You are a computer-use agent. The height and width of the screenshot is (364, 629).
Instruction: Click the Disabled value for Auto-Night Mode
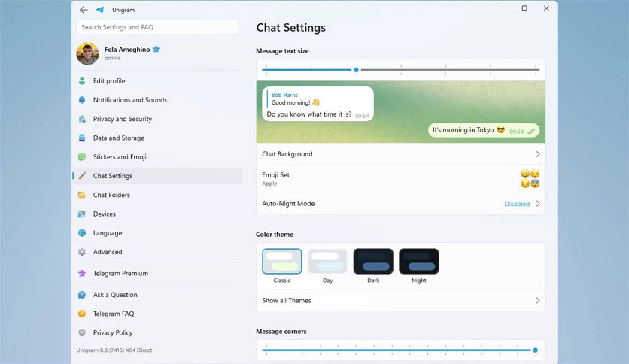[517, 204]
